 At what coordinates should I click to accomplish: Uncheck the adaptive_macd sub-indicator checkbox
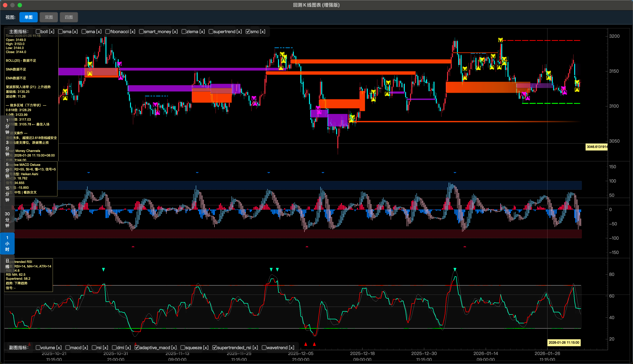click(x=137, y=348)
